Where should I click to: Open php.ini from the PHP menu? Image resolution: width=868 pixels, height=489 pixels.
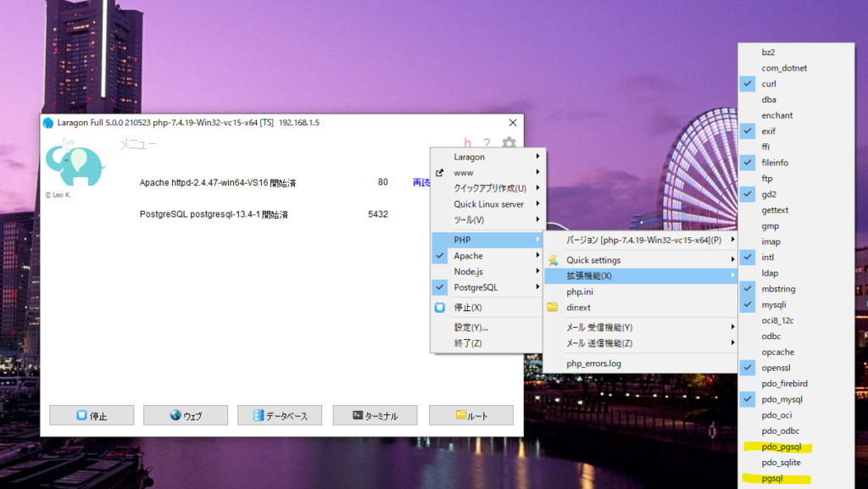[641, 292]
